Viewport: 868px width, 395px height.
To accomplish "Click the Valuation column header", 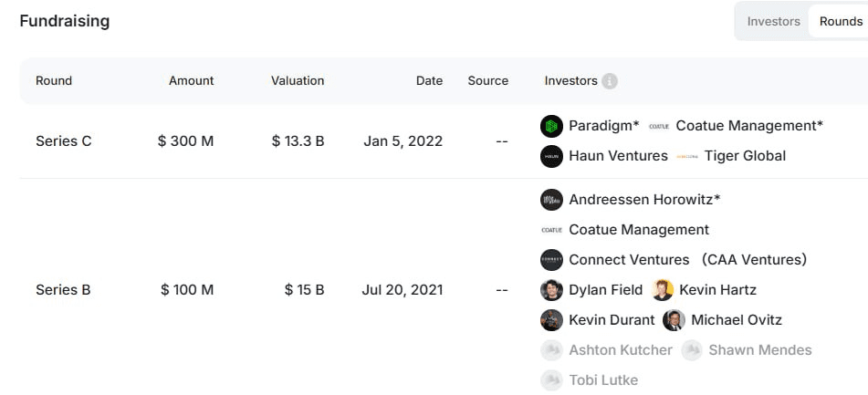I will coord(298,80).
